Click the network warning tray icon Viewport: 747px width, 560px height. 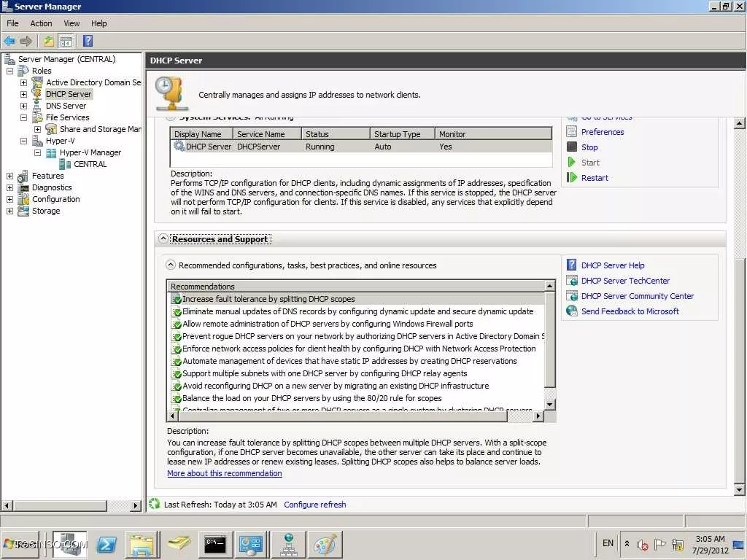click(x=678, y=544)
